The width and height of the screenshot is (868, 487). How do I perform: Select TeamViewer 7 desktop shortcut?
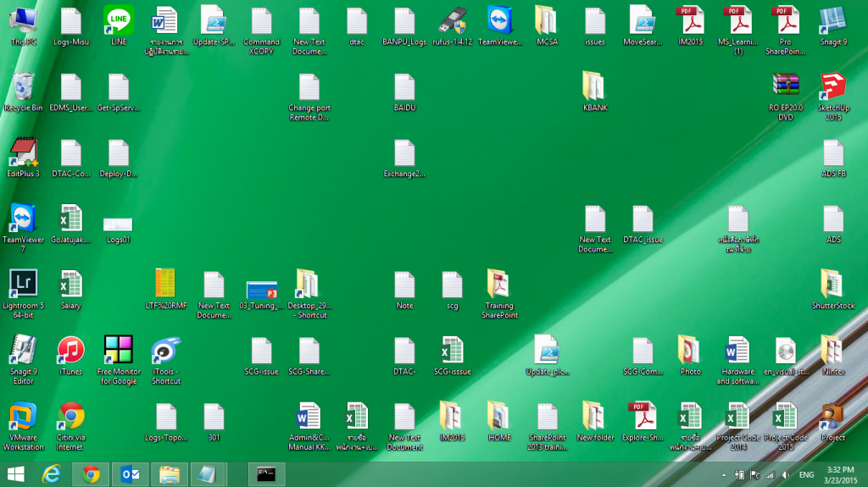coord(23,228)
